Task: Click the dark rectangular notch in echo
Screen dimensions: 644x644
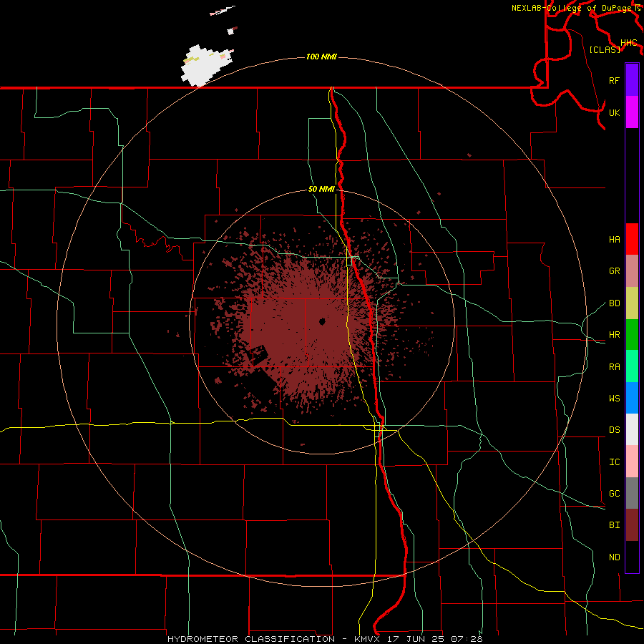Action: pyautogui.click(x=259, y=355)
